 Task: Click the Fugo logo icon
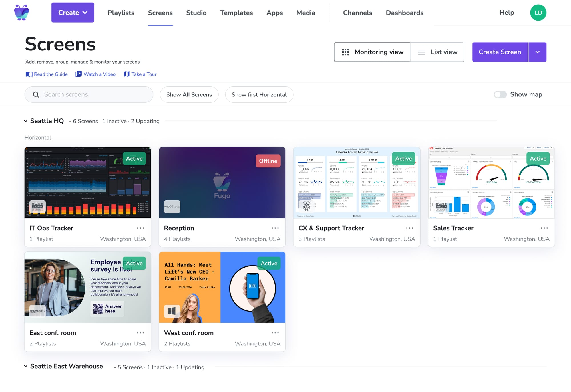22,13
